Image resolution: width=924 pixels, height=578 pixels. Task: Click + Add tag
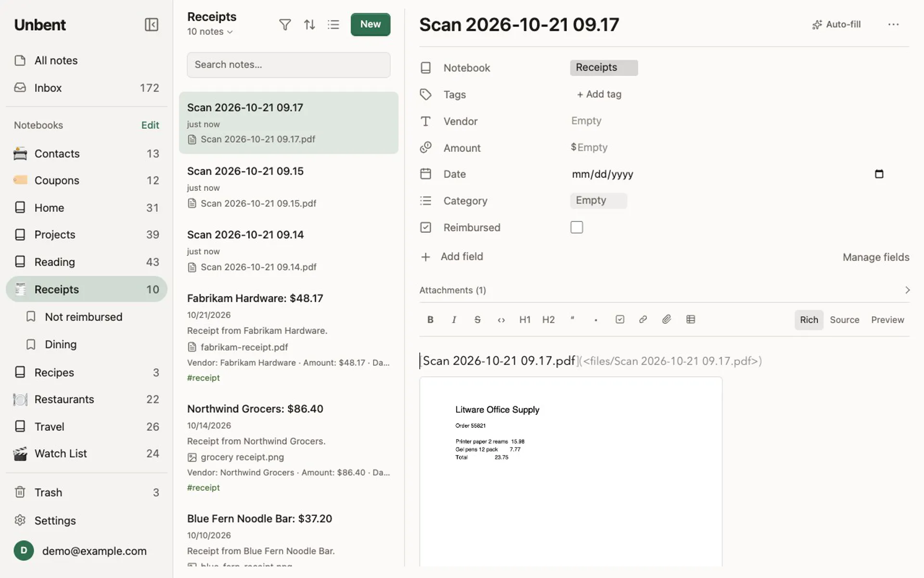(x=599, y=94)
